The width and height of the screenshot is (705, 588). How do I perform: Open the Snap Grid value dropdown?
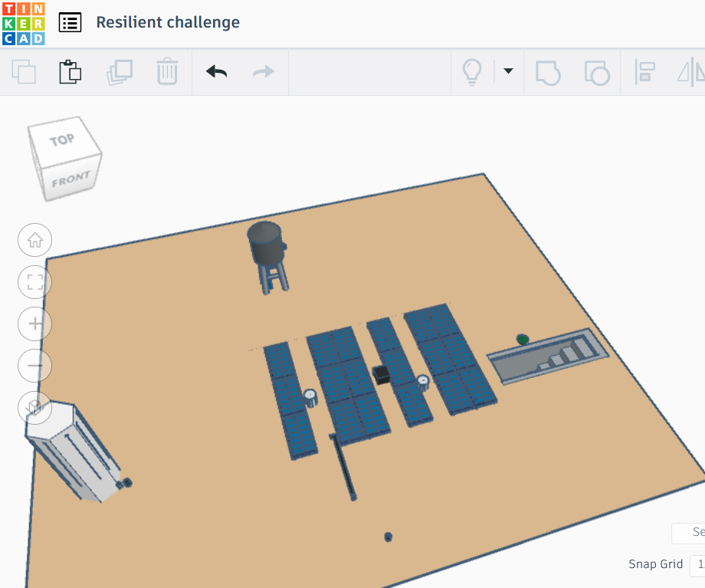pyautogui.click(x=697, y=564)
